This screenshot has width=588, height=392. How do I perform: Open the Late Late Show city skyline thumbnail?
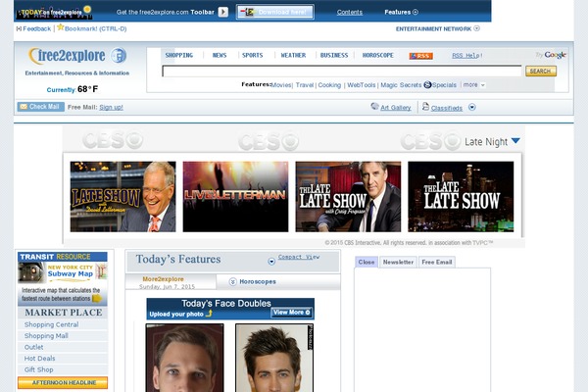click(461, 197)
